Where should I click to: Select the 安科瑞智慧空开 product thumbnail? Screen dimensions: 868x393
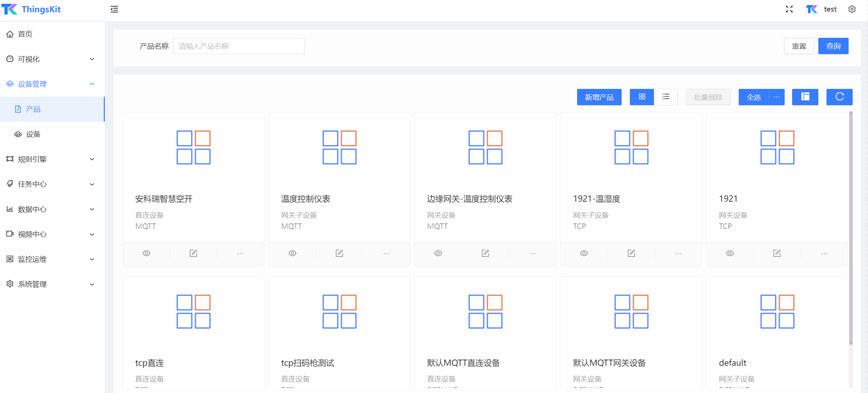click(193, 147)
